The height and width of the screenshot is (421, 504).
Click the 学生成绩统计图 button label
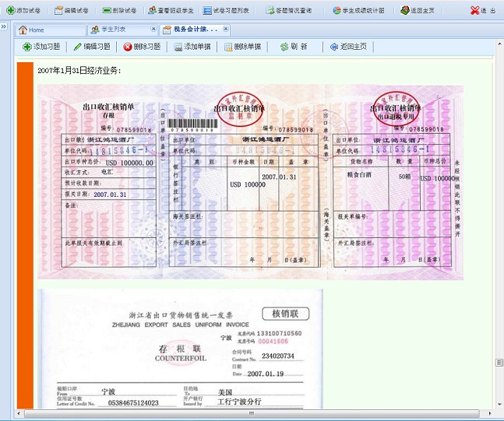[363, 11]
